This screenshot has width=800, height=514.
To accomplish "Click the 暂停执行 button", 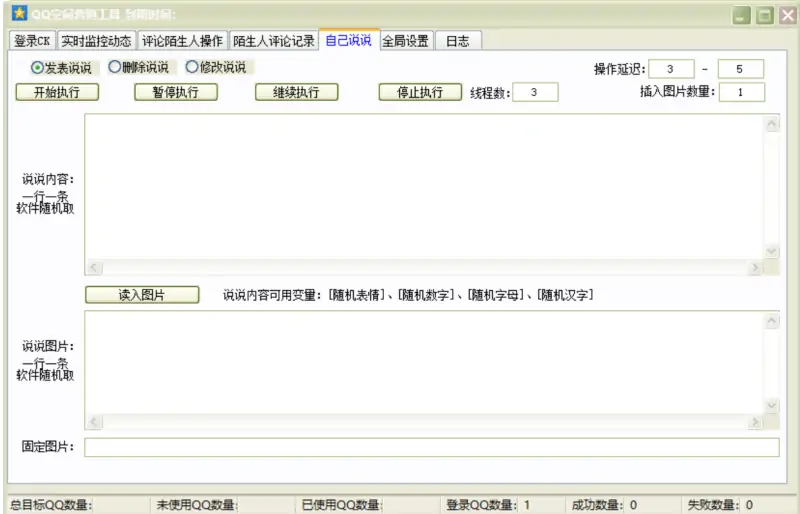I will [x=176, y=92].
